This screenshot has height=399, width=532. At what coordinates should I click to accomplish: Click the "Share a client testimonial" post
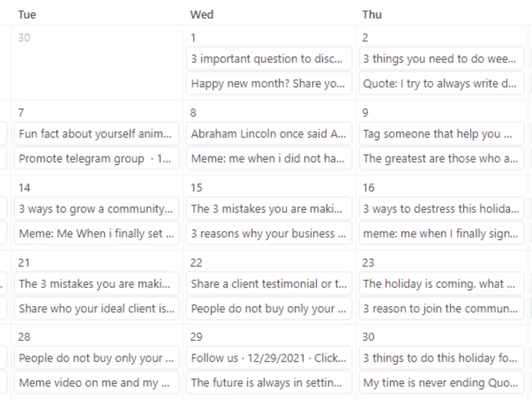click(x=269, y=284)
